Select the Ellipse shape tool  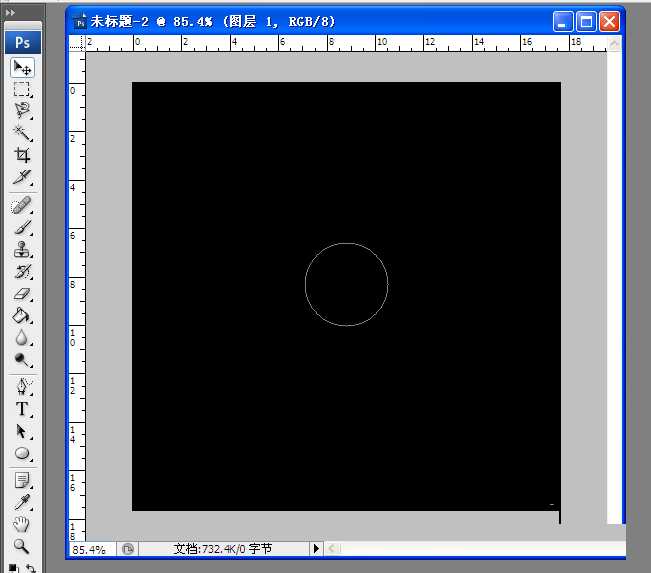21,453
